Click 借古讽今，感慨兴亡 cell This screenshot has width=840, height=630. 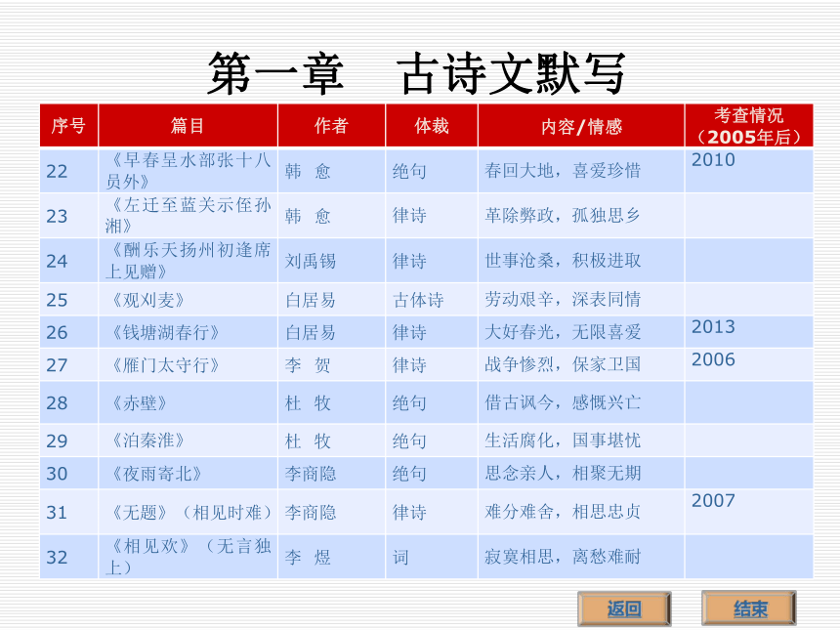pyautogui.click(x=581, y=402)
